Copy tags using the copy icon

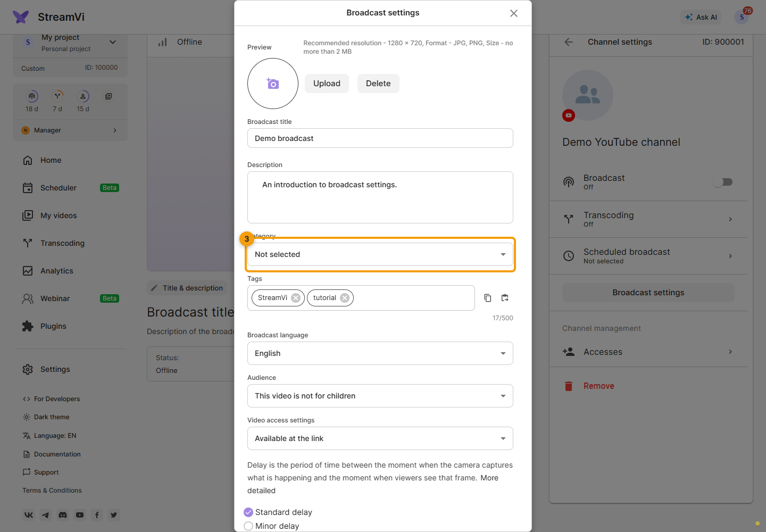(x=487, y=298)
